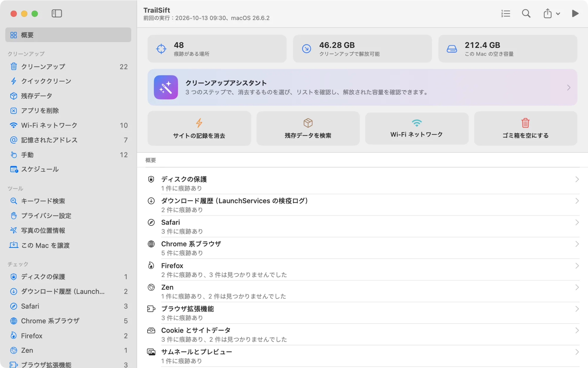This screenshot has height=368, width=588.
Task: Open the ブラウザ拡張機能 overview row
Action: 363,313
